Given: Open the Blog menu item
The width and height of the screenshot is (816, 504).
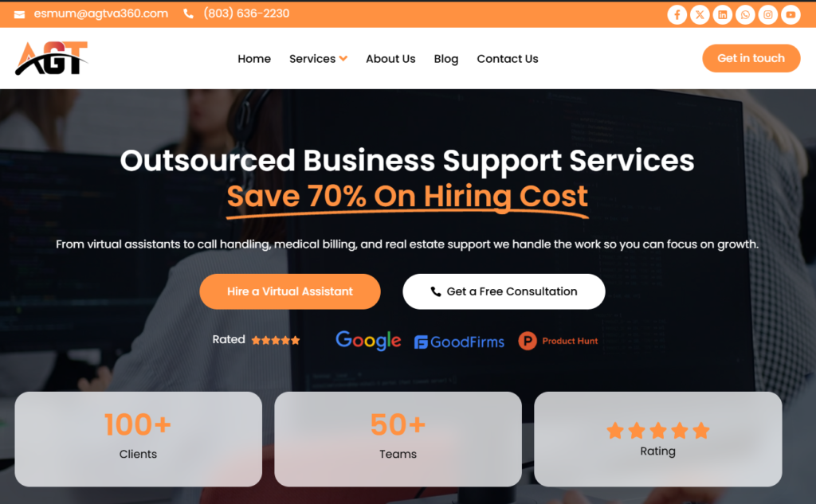Looking at the screenshot, I should click(446, 59).
